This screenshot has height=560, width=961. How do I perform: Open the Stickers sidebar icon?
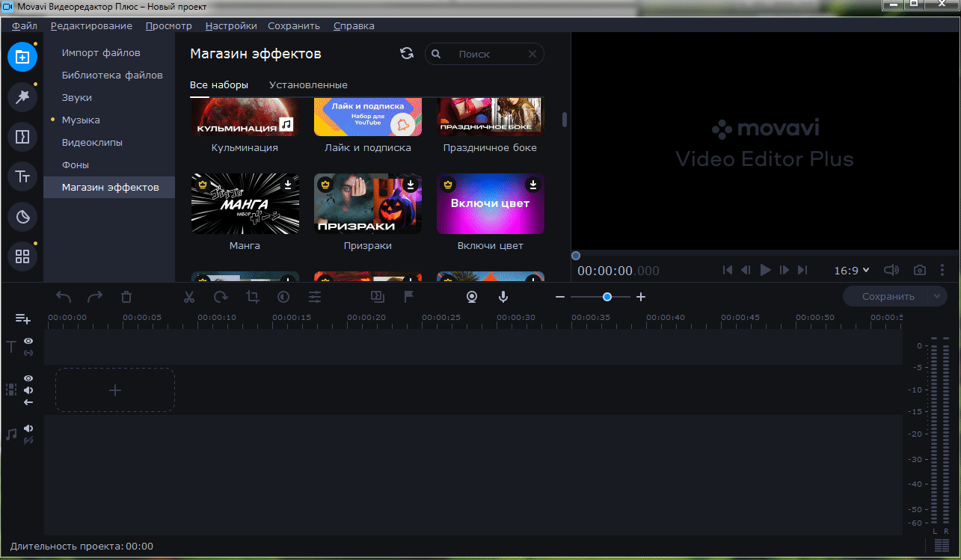pos(22,217)
